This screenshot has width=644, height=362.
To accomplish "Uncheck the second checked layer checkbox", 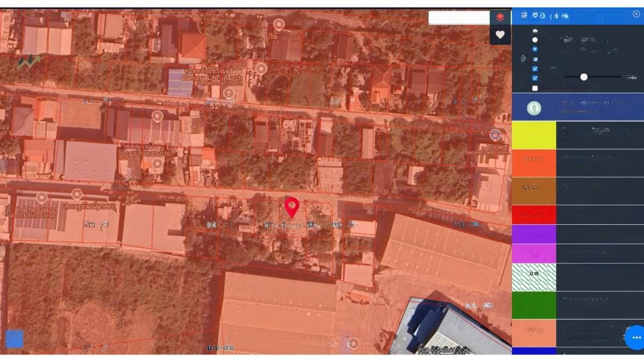I will 535,78.
